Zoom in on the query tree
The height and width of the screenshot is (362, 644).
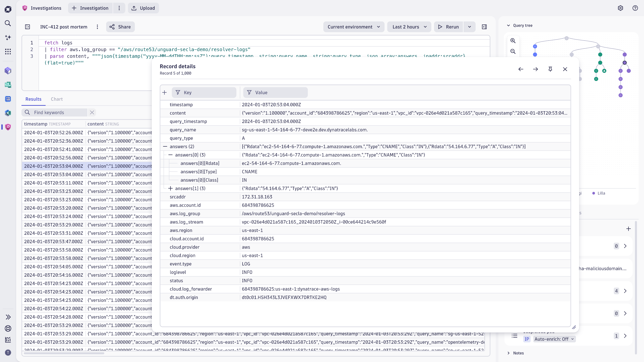[513, 41]
